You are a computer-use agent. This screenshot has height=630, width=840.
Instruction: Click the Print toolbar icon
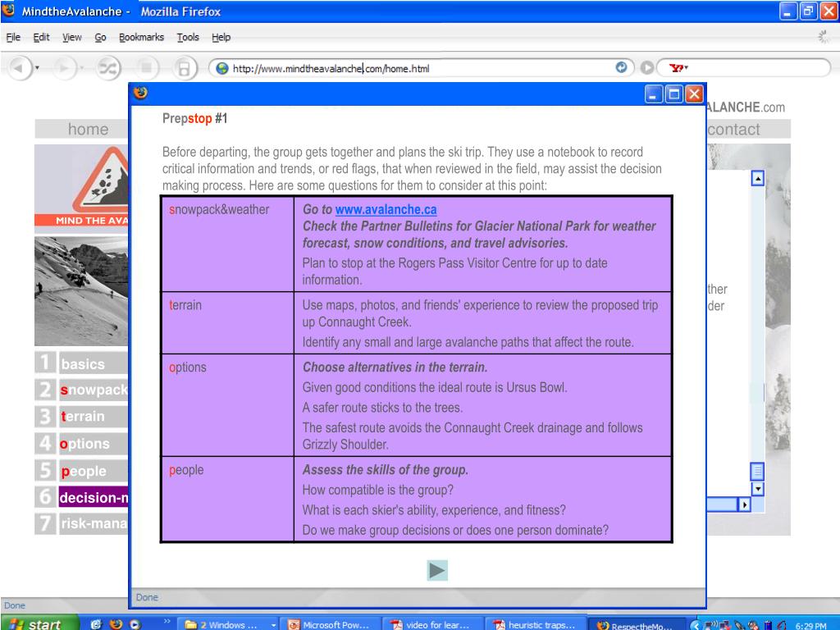[184, 68]
